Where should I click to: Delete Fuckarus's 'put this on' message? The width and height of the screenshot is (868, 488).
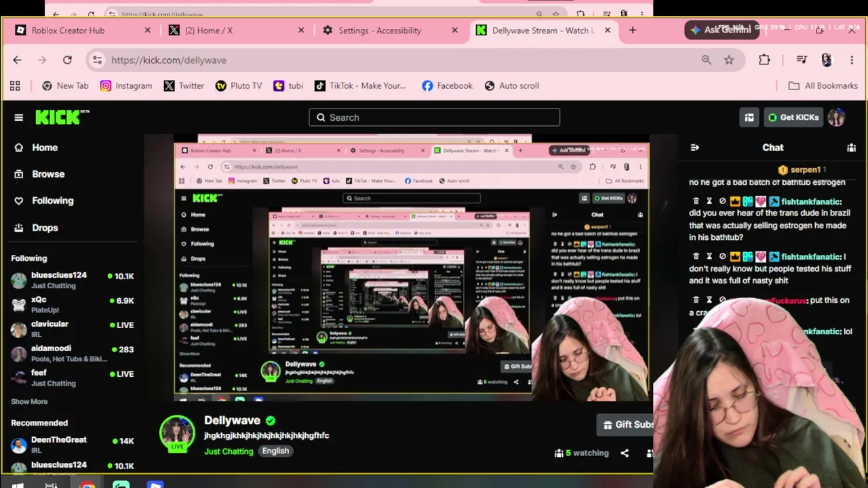click(x=696, y=300)
